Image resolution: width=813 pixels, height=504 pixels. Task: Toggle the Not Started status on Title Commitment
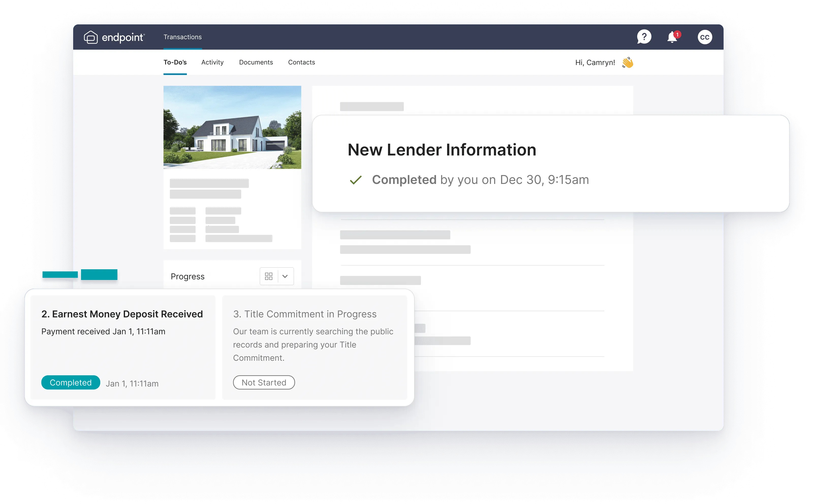[x=264, y=382]
